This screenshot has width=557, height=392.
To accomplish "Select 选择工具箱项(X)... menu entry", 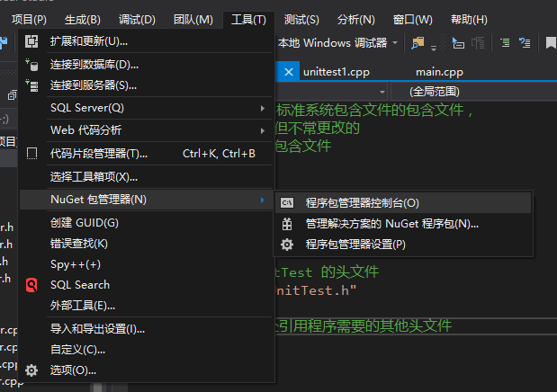I will point(147,177).
